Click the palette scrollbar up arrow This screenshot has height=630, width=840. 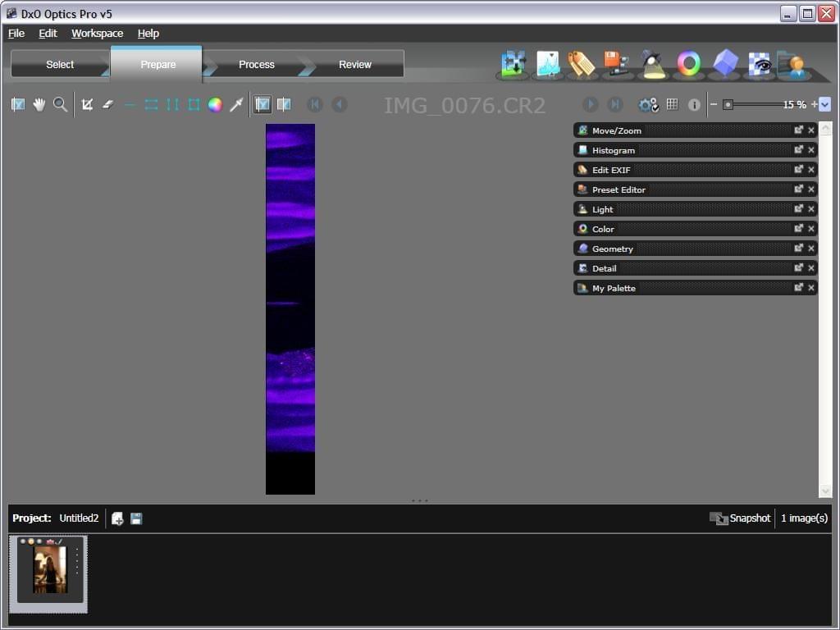coord(825,128)
